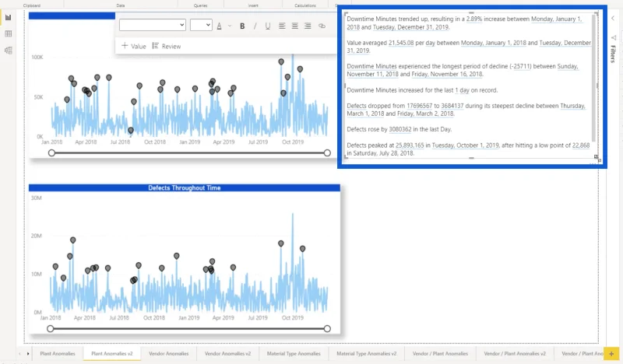Click the '22,868' low point value
This screenshot has width=623, height=364.
click(581, 145)
